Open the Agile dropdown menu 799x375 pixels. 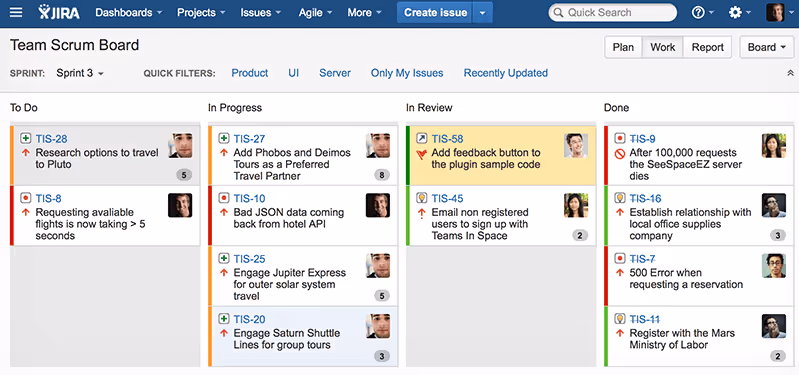point(315,12)
